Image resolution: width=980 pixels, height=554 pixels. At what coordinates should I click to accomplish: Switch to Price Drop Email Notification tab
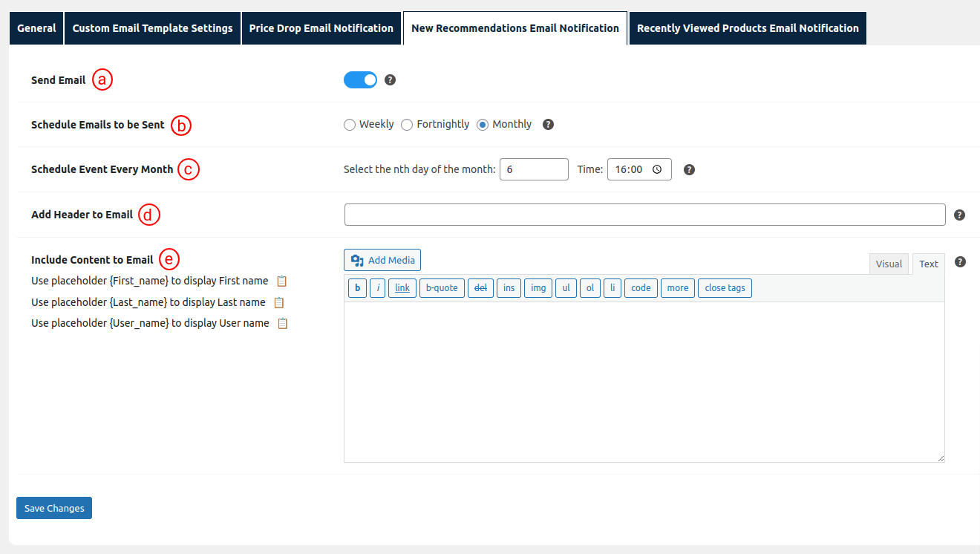coord(321,28)
